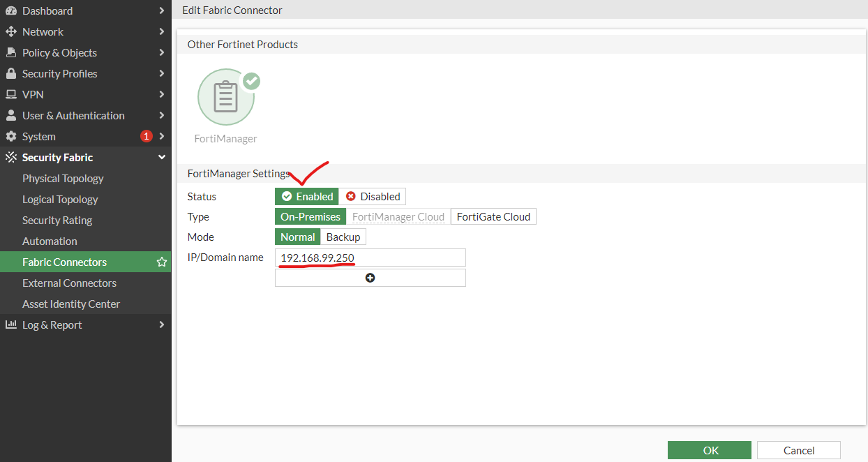Click the System gear icon

tap(11, 137)
